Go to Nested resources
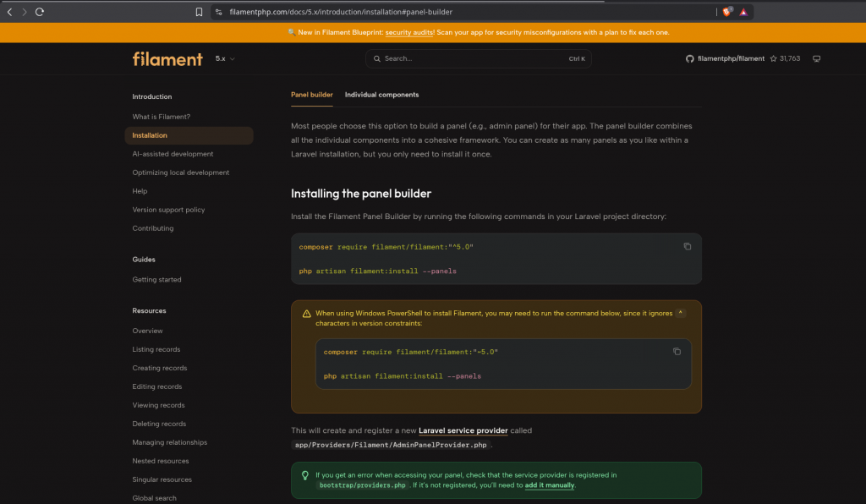Image resolution: width=866 pixels, height=504 pixels. [160, 461]
